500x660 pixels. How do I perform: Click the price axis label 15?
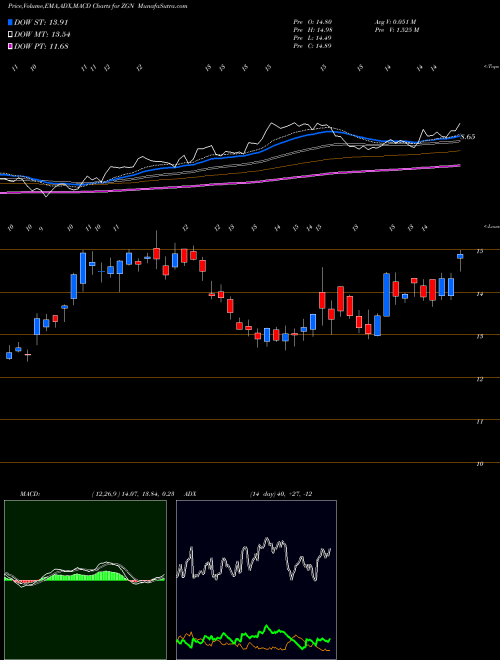pos(479,251)
